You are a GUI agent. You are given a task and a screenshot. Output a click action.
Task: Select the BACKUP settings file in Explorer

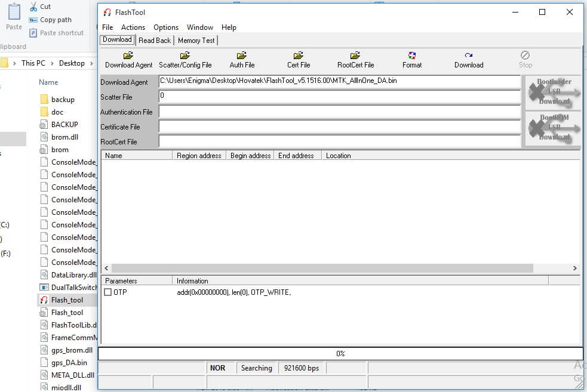point(59,125)
